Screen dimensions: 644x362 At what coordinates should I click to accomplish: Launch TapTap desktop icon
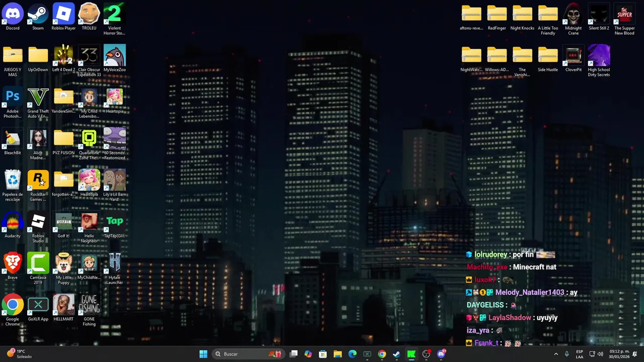tap(114, 225)
